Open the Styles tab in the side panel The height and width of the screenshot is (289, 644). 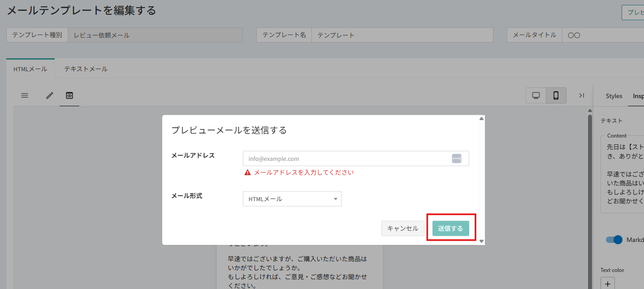tap(614, 96)
